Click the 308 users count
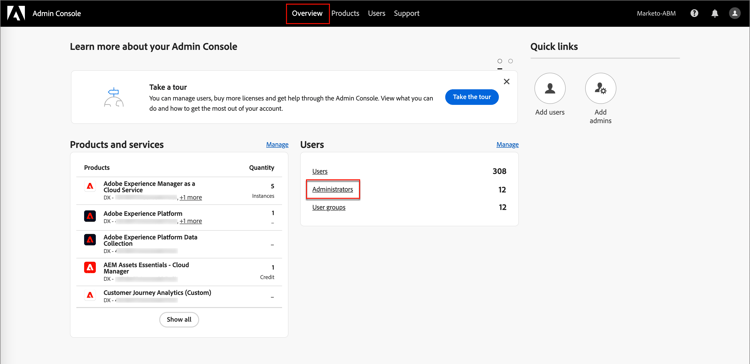 499,171
